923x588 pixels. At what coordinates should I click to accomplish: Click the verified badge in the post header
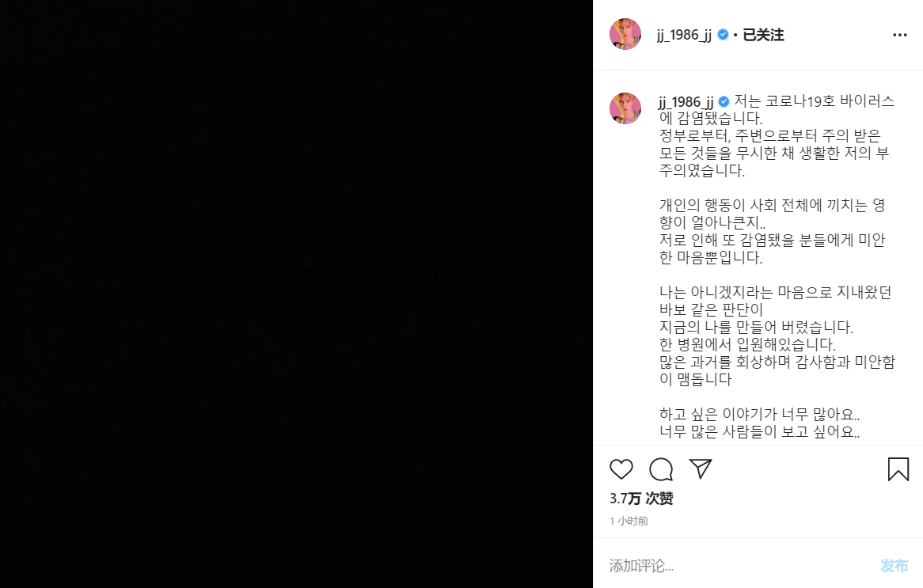click(x=723, y=35)
